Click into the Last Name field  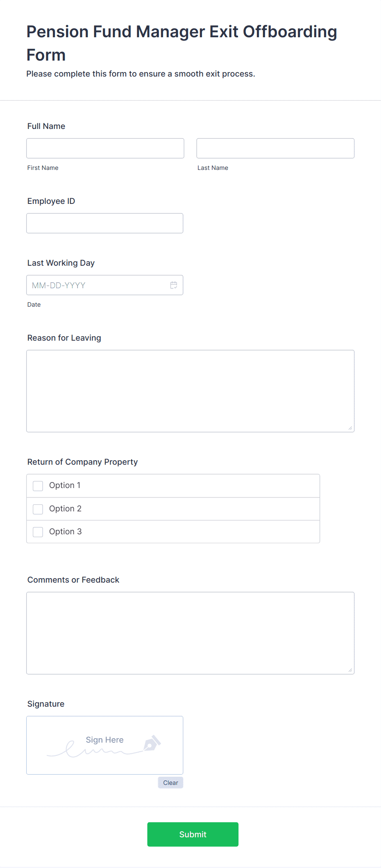click(275, 148)
